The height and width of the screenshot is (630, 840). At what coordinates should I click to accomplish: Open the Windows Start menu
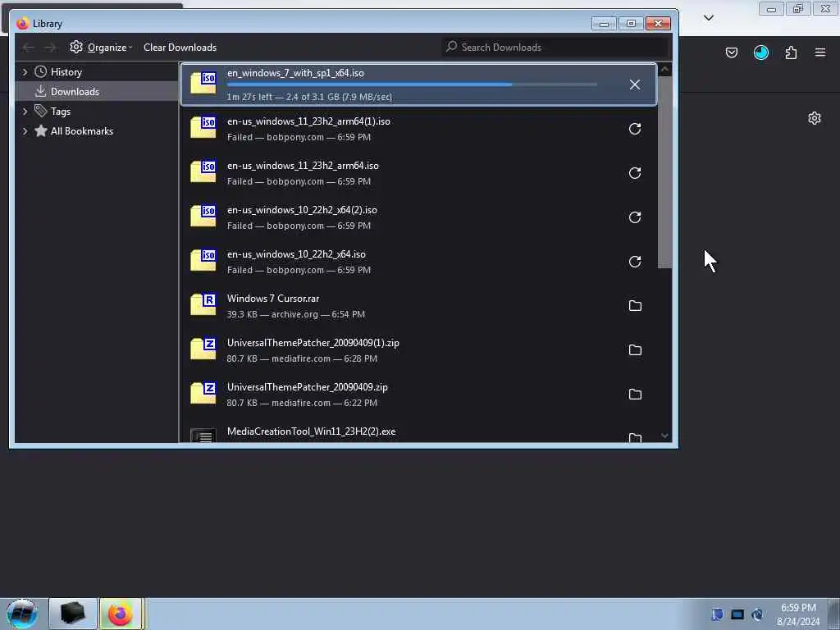pos(22,614)
